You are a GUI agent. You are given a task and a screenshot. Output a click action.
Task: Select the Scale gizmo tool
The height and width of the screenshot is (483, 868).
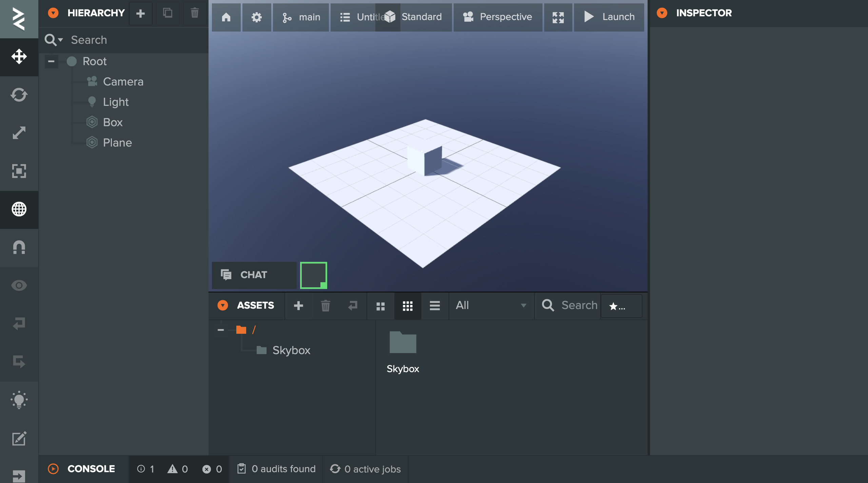coord(19,133)
